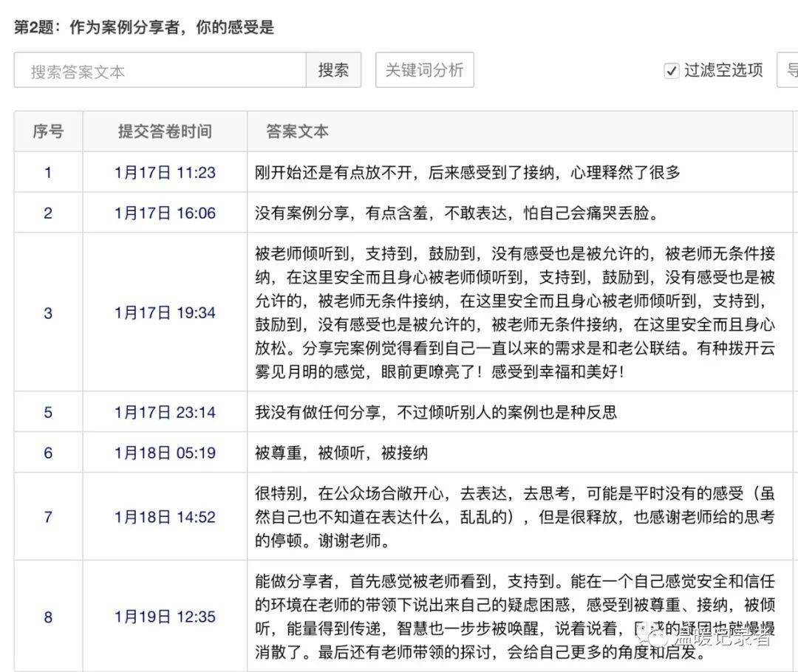
Task: Sort by 提交答卷时间 column header
Action: (165, 131)
